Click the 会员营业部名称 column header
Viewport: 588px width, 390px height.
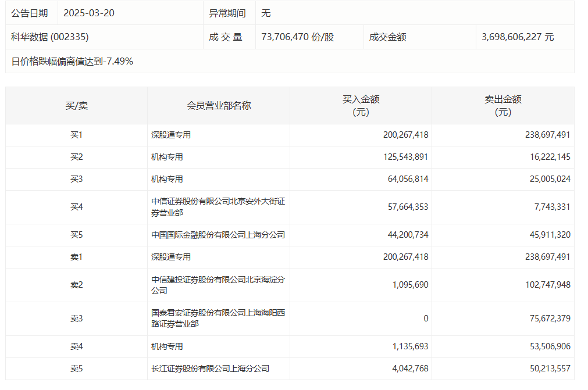[x=219, y=106]
